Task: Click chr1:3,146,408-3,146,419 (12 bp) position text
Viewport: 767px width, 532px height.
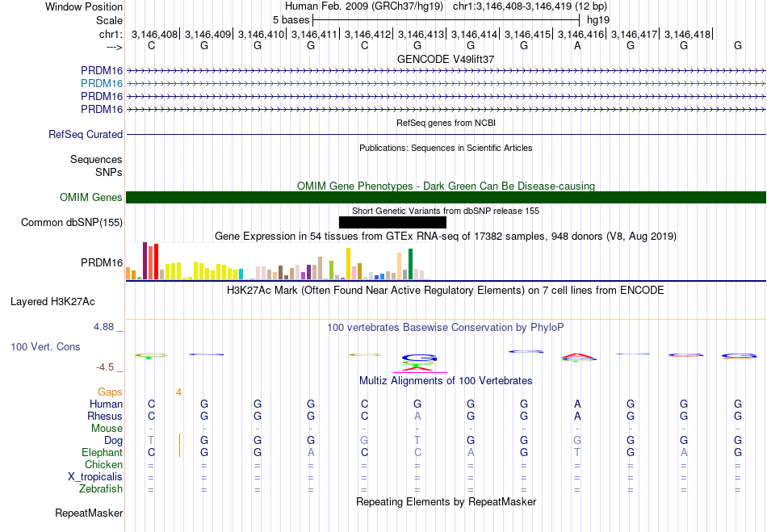Action: tap(530, 6)
